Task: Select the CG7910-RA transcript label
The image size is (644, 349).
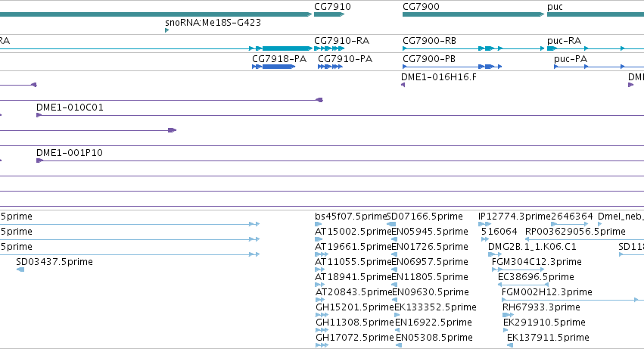Action: 341,41
